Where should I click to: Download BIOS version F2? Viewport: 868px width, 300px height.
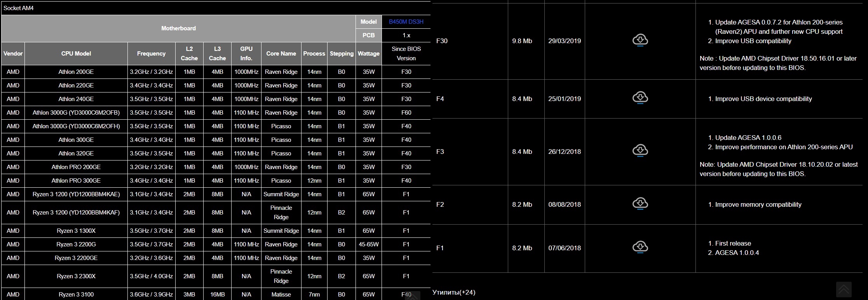click(x=640, y=203)
